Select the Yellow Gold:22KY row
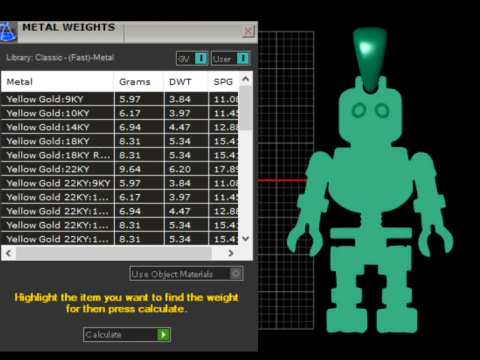This screenshot has width=480, height=360. point(120,169)
